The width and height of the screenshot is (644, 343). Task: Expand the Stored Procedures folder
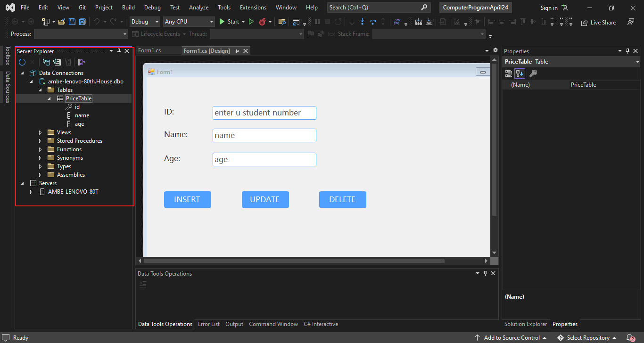coord(40,141)
